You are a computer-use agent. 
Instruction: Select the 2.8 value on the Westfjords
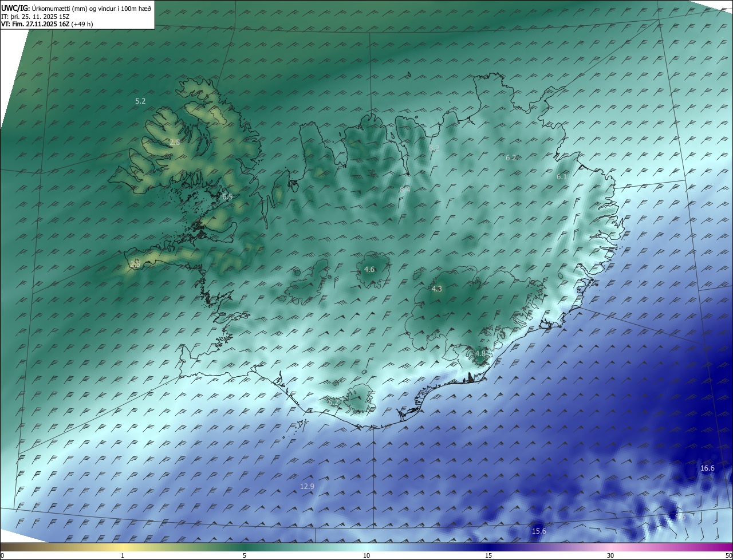175,142
